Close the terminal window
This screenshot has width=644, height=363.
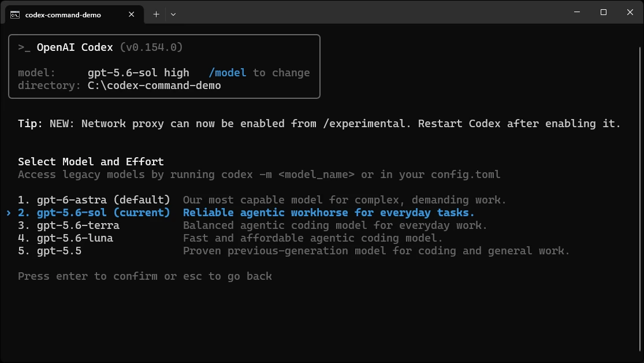(x=630, y=12)
